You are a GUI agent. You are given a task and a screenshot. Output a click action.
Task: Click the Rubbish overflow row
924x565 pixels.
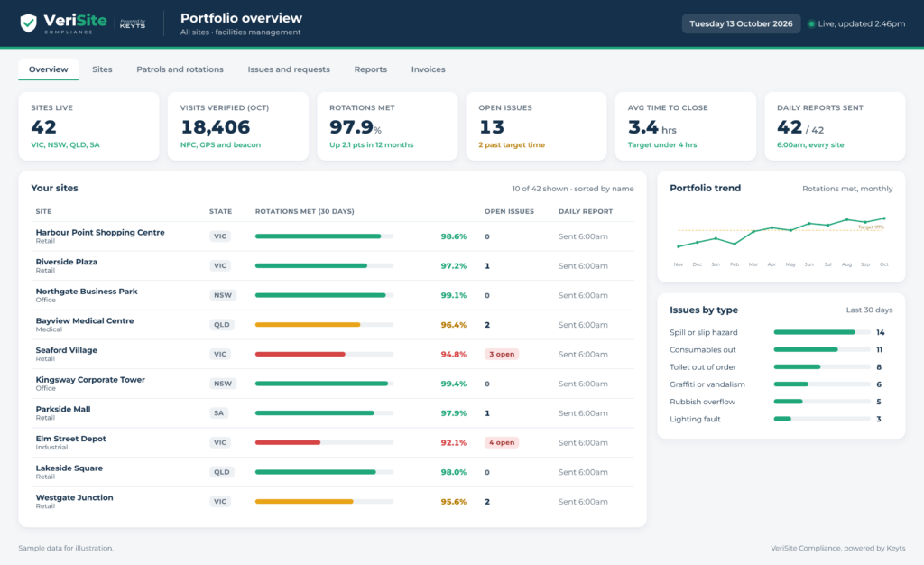click(x=781, y=402)
